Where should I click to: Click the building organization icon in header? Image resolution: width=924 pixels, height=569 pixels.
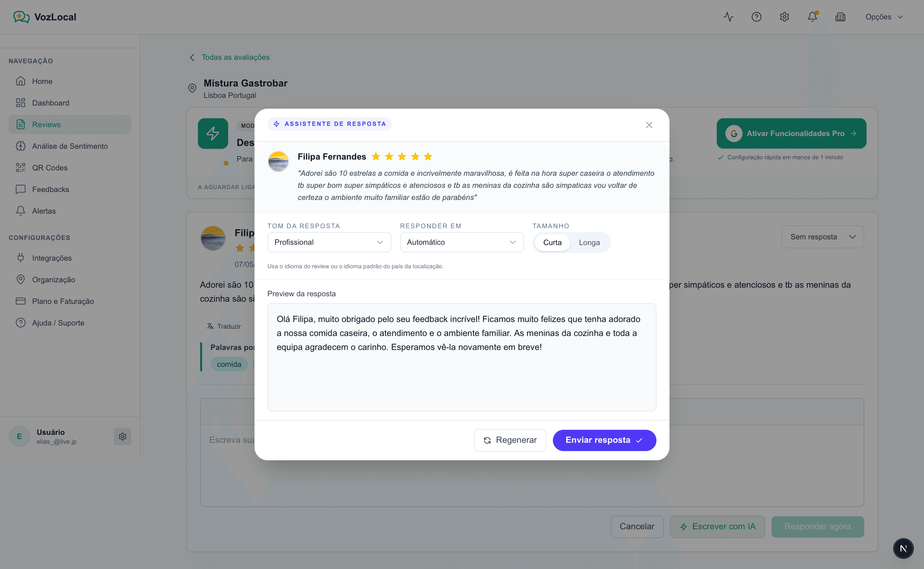point(840,17)
